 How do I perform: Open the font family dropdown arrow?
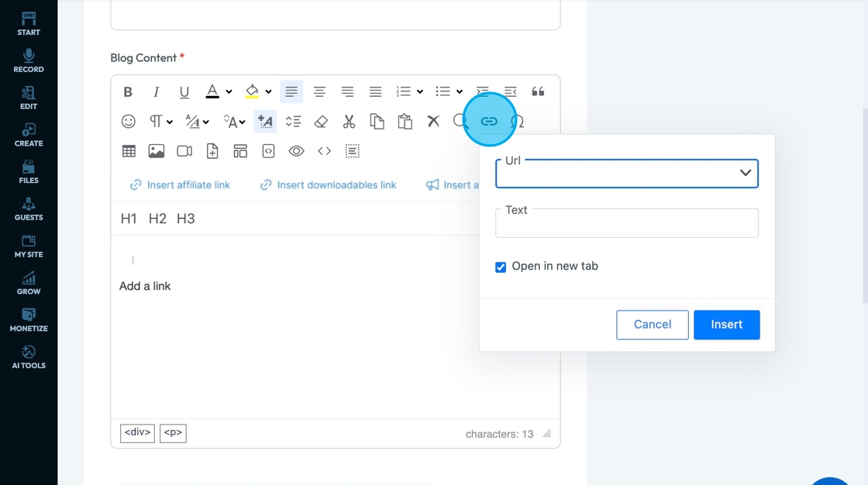206,122
